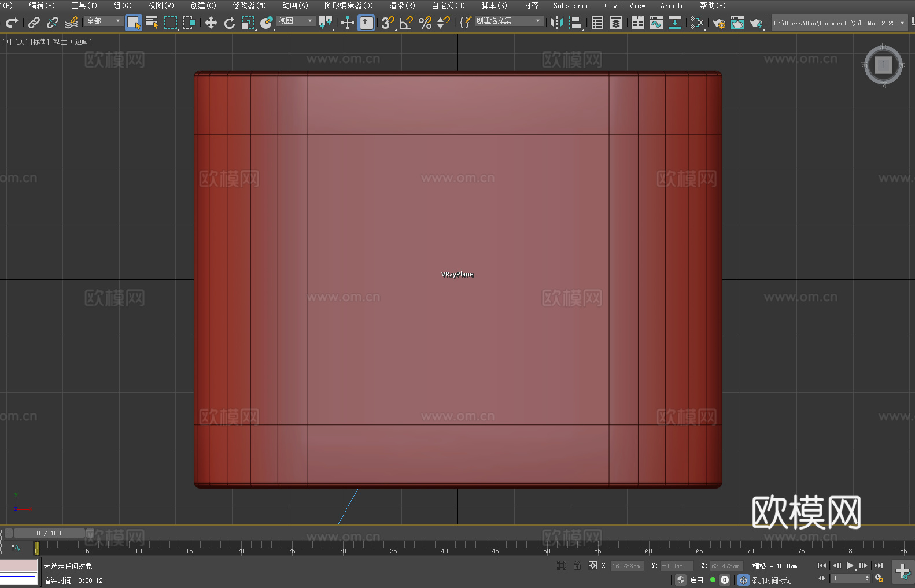The image size is (915, 588).
Task: Open 工具(T) menu
Action: pos(84,5)
